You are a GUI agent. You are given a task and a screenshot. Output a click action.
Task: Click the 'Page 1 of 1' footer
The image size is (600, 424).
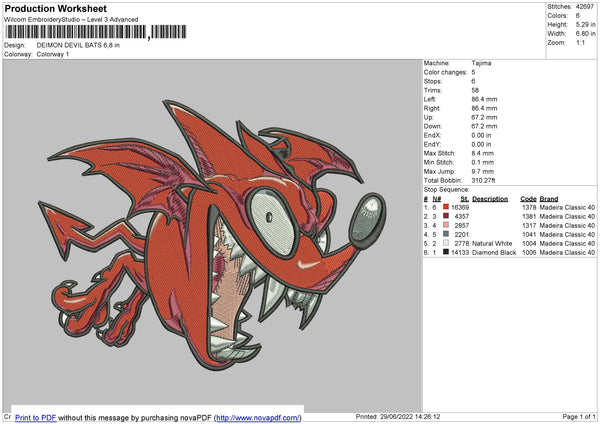pyautogui.click(x=579, y=416)
